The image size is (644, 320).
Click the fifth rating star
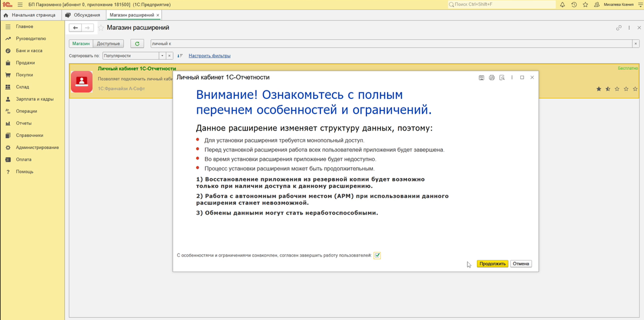[635, 89]
